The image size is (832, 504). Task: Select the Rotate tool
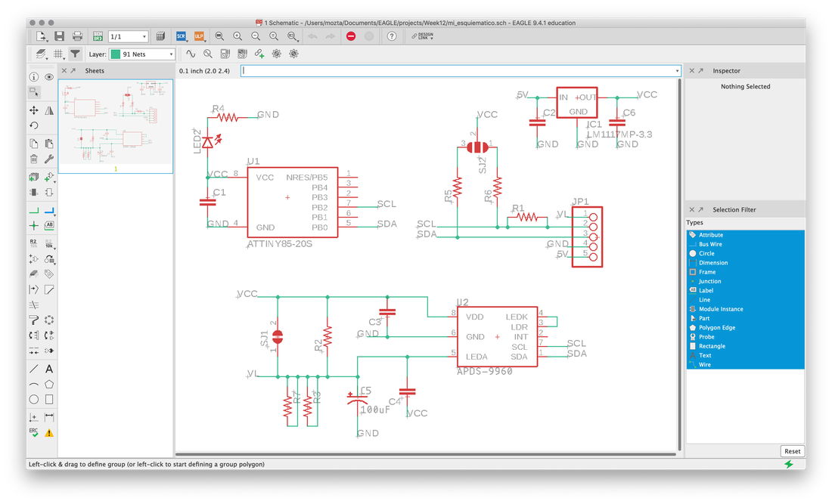[x=33, y=125]
